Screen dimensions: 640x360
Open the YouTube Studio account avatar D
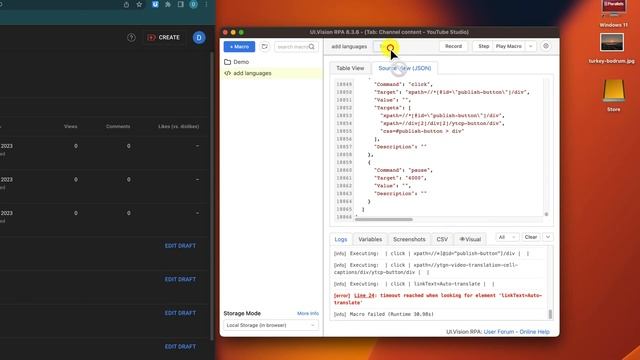(199, 38)
